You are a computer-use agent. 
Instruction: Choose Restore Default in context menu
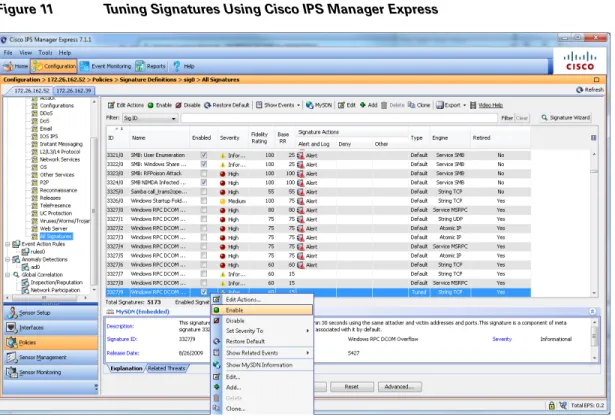[x=262, y=342]
